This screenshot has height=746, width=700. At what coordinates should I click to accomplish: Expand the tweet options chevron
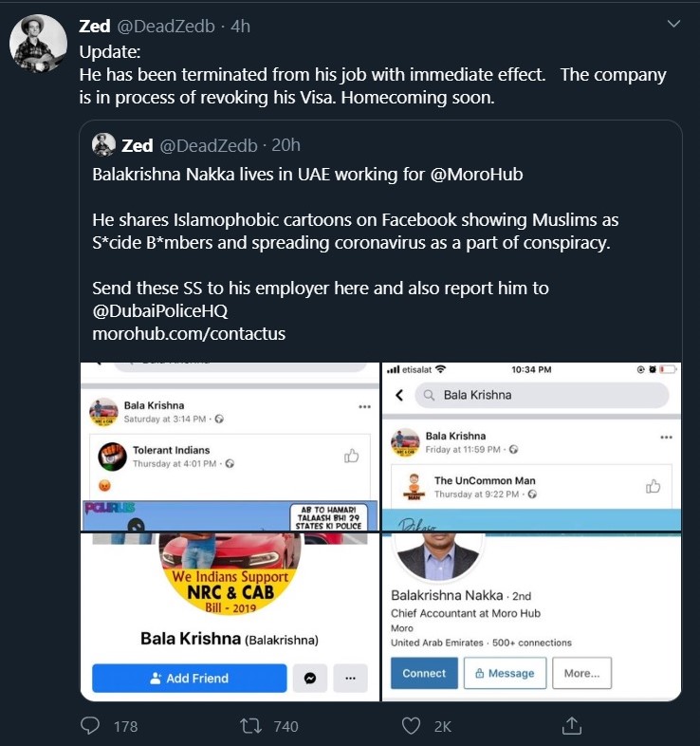(x=673, y=24)
